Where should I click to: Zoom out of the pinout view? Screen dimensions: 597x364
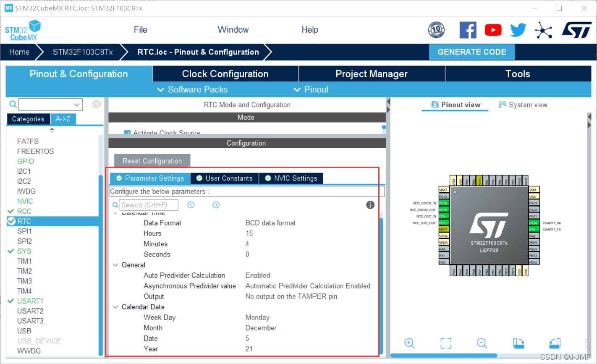[482, 343]
